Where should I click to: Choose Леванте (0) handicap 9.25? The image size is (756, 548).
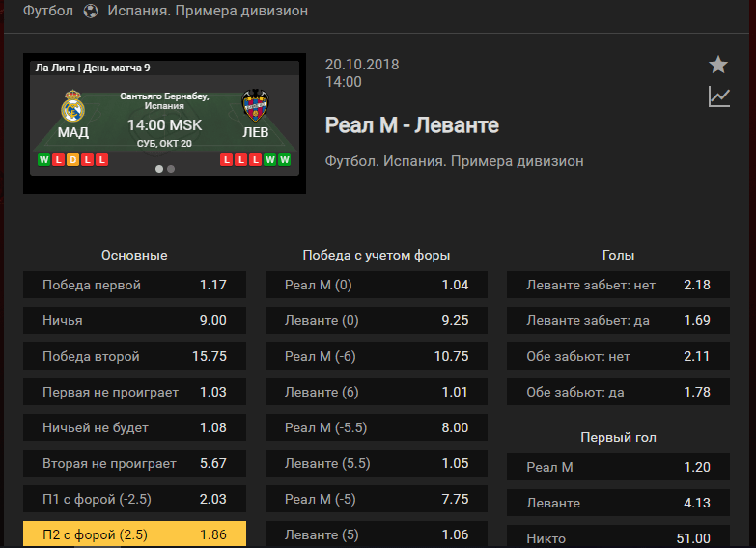click(377, 320)
